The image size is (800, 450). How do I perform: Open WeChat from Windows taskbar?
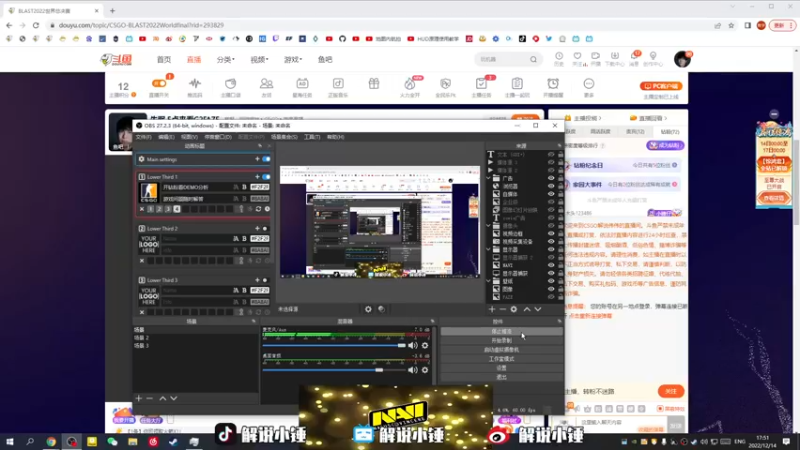tap(112, 442)
